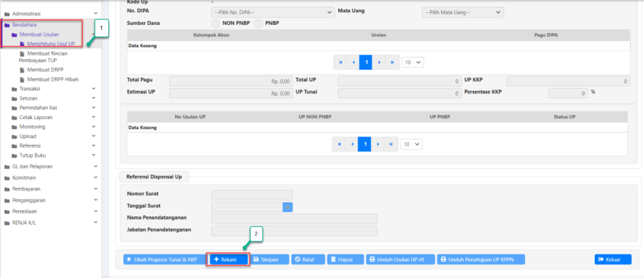Click the Keluar exit button
This screenshot has height=278, width=644.
coord(613,260)
